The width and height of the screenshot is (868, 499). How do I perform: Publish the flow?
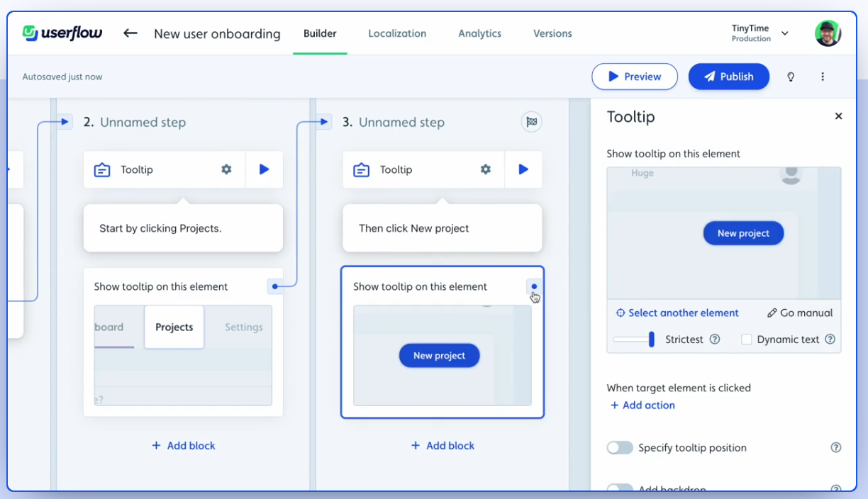(x=728, y=76)
